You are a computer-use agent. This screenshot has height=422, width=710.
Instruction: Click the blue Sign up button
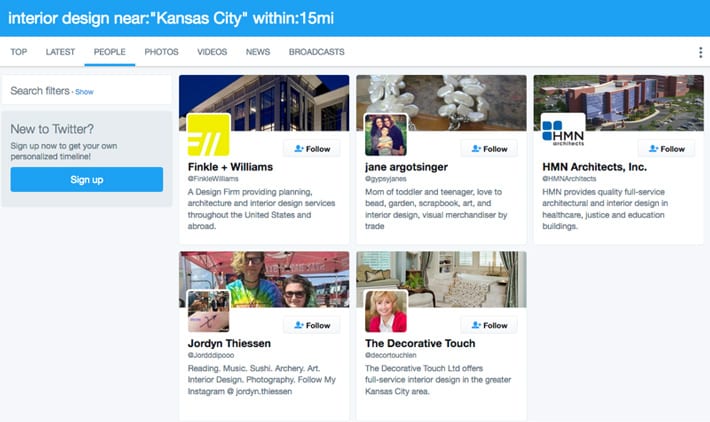click(86, 179)
